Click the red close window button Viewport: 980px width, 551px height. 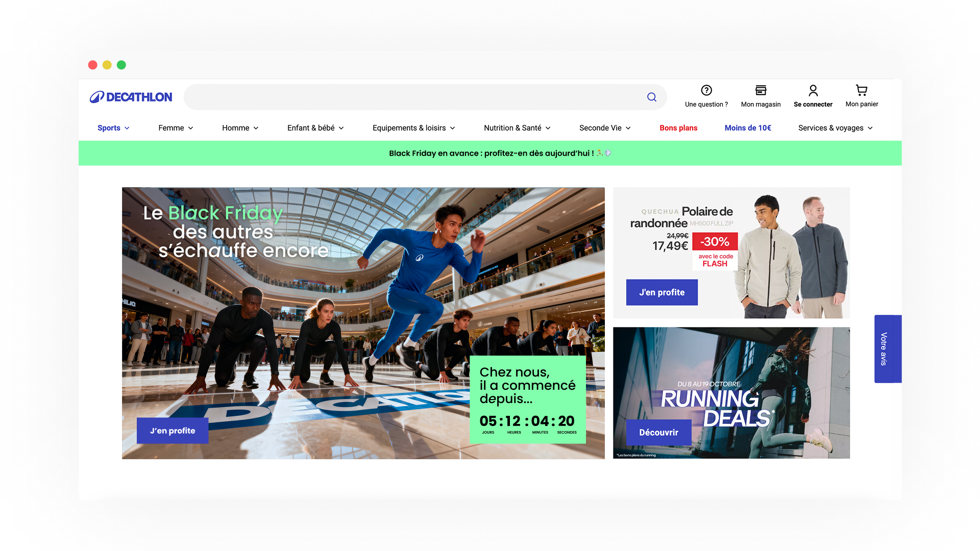[x=92, y=65]
